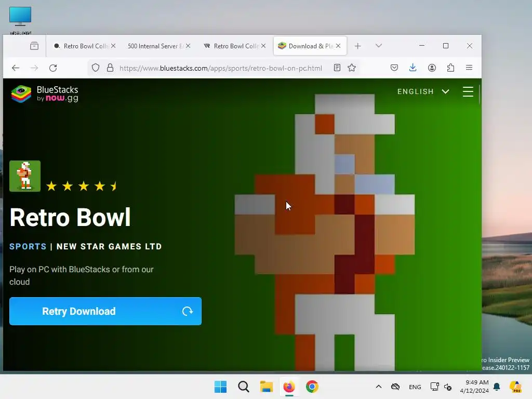The height and width of the screenshot is (399, 532).
Task: Toggle reader view icon in address bar
Action: click(337, 68)
